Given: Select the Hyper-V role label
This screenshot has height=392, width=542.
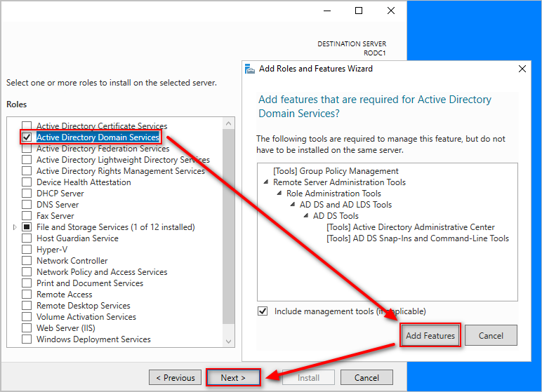Looking at the screenshot, I should coord(52,250).
